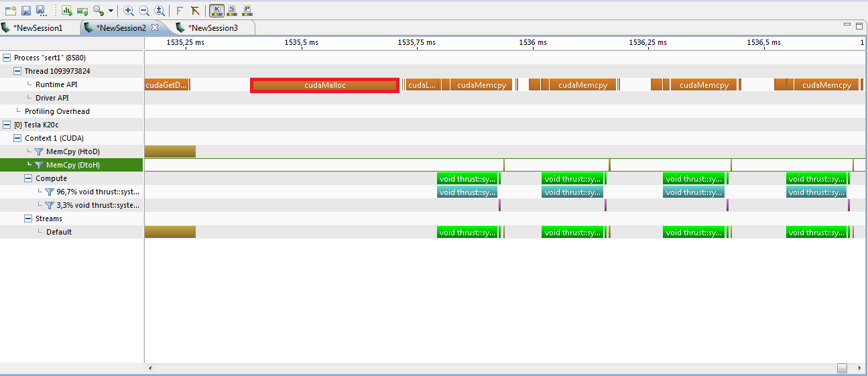This screenshot has height=376, width=868.
Task: Click the new session toolbar icon
Action: point(10,11)
